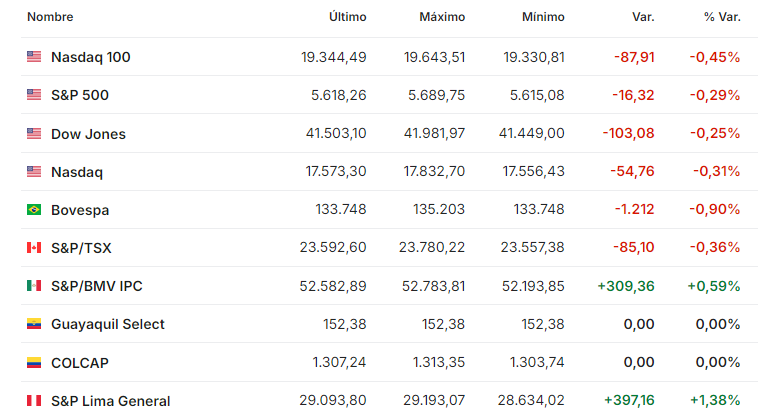This screenshot has height=415, width=758.
Task: Click the US flag icon beside S&P 500
Action: coord(34,94)
